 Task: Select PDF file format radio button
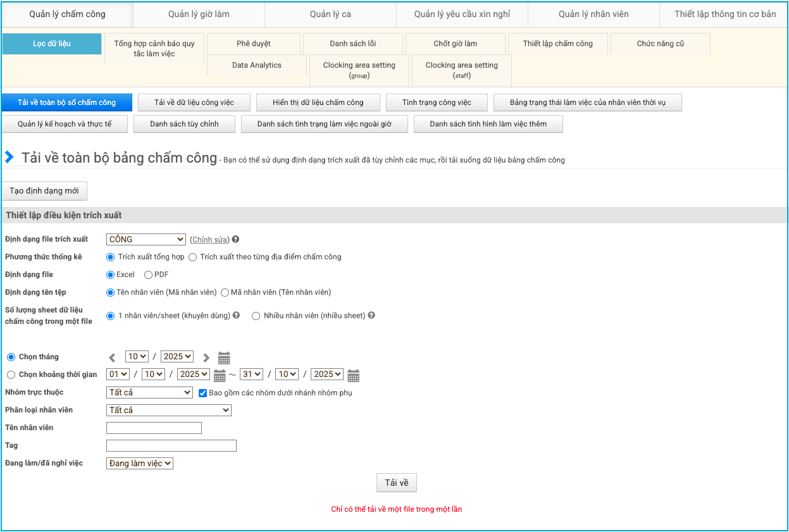click(149, 275)
